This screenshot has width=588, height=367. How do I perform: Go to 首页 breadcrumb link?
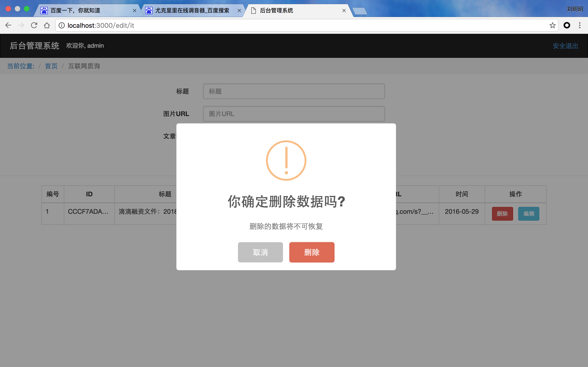51,66
